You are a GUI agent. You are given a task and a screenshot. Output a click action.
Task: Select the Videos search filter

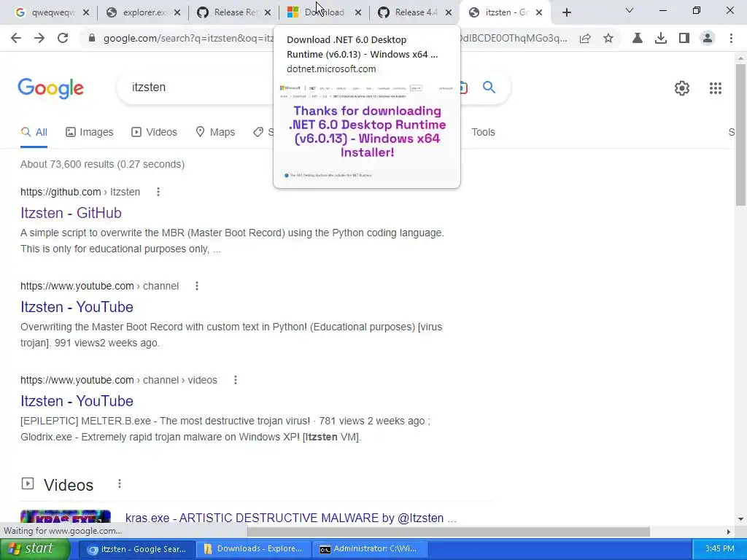pyautogui.click(x=155, y=133)
